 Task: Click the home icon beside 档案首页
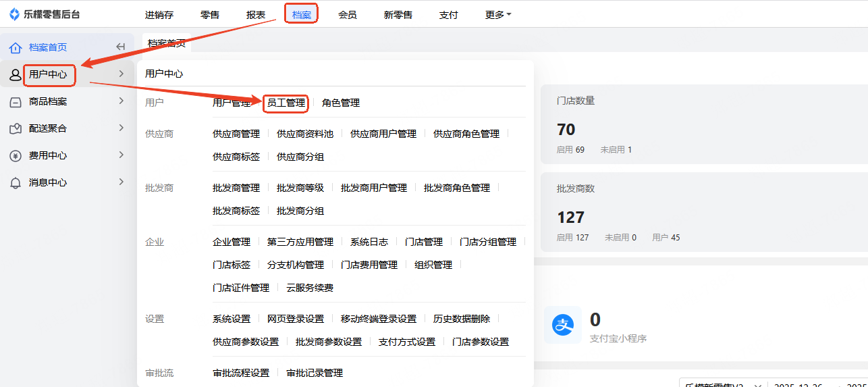16,47
